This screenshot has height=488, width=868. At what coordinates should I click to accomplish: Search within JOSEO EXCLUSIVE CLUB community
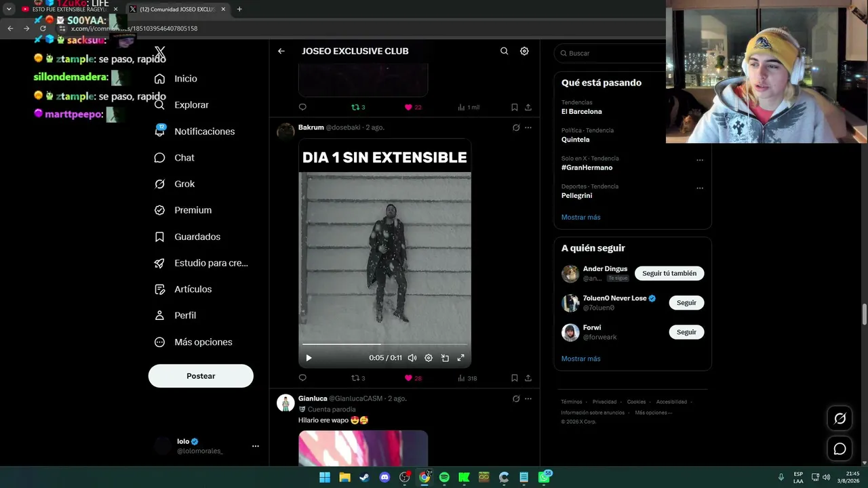pyautogui.click(x=504, y=51)
